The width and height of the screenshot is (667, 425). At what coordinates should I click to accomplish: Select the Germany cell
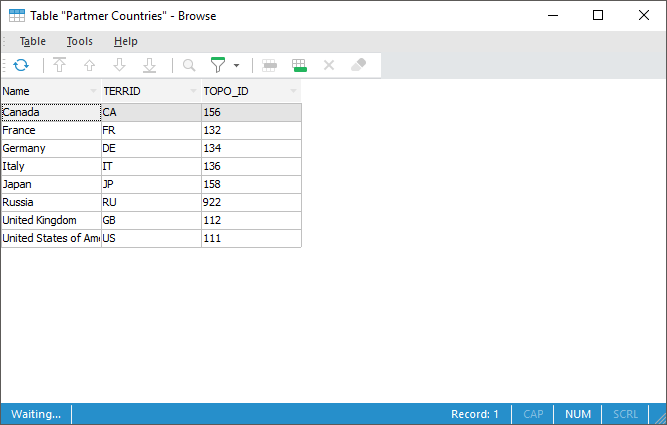(x=51, y=148)
